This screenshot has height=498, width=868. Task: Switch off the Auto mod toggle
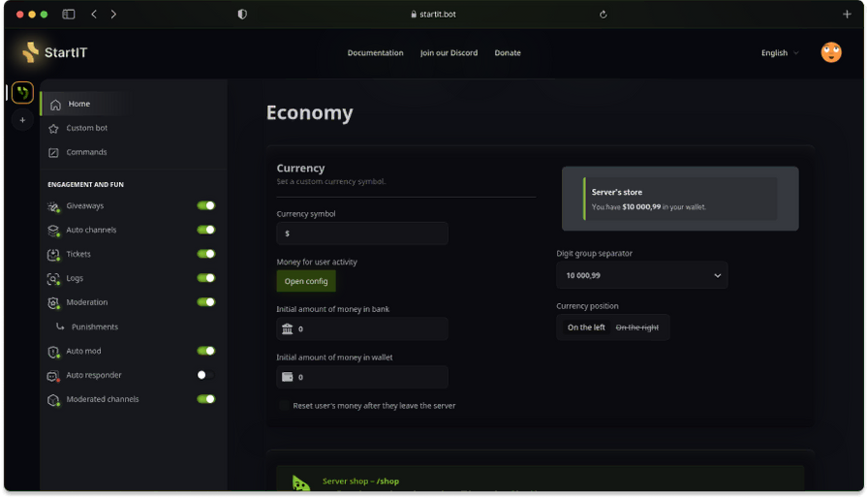click(x=206, y=351)
